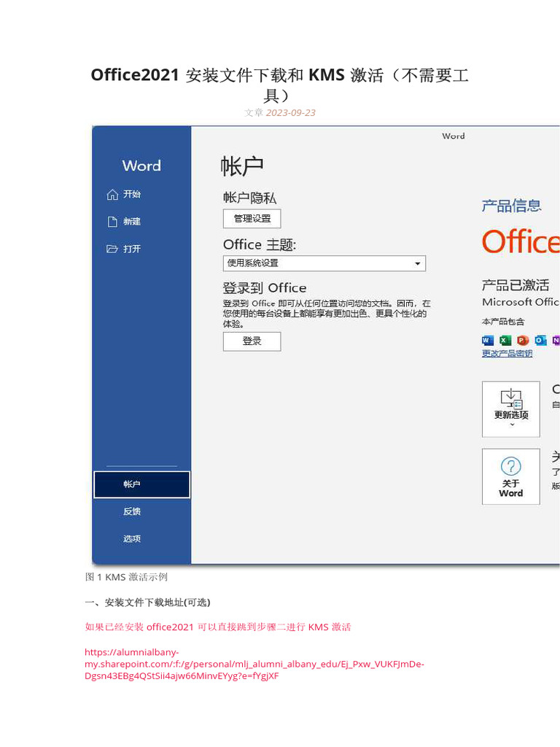Click the 更新选项 button
Image resolution: width=560 pixels, height=747 pixels.
(x=511, y=409)
